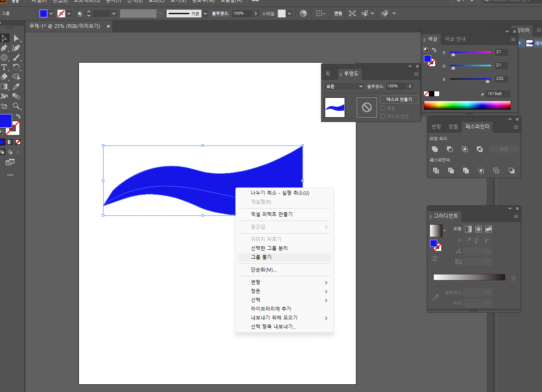Click the Change Screen Mode icon
The image size is (542, 392).
click(x=10, y=162)
